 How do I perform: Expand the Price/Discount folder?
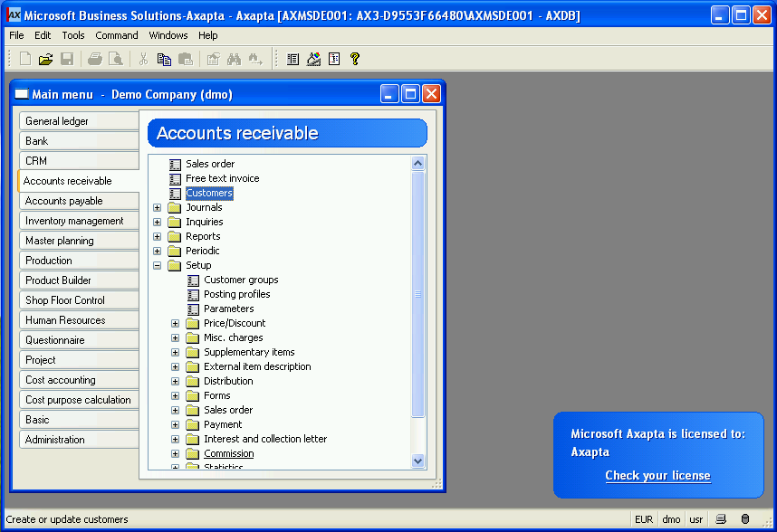click(x=176, y=323)
